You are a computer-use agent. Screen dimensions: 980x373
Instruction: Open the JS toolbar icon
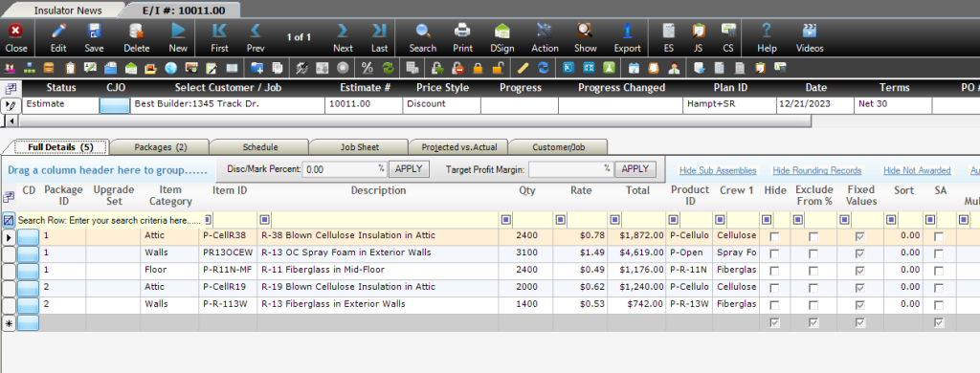tap(698, 30)
